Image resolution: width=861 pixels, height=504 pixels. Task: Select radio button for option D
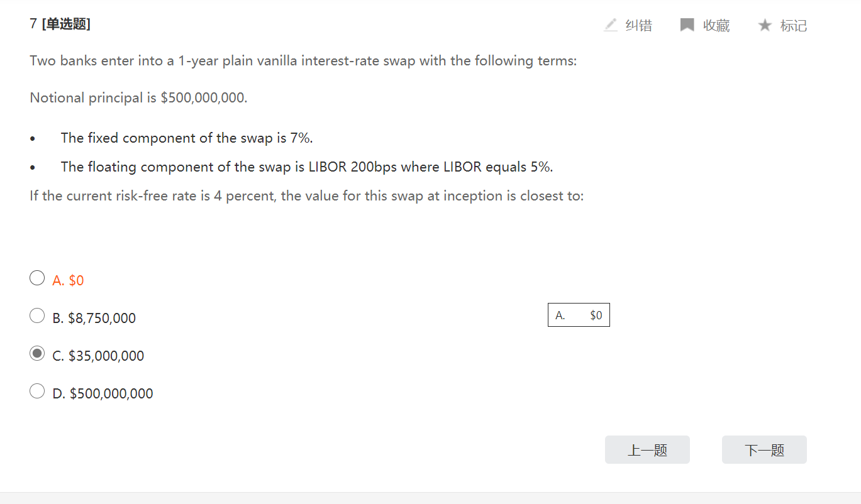coord(37,392)
